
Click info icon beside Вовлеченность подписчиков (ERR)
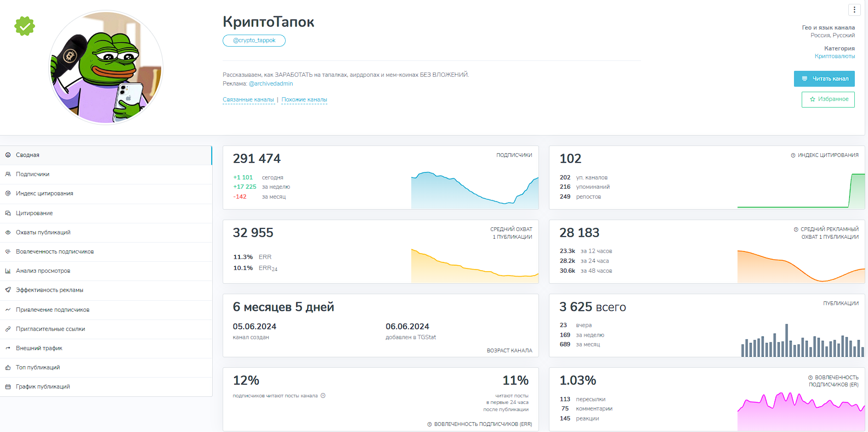click(x=429, y=424)
